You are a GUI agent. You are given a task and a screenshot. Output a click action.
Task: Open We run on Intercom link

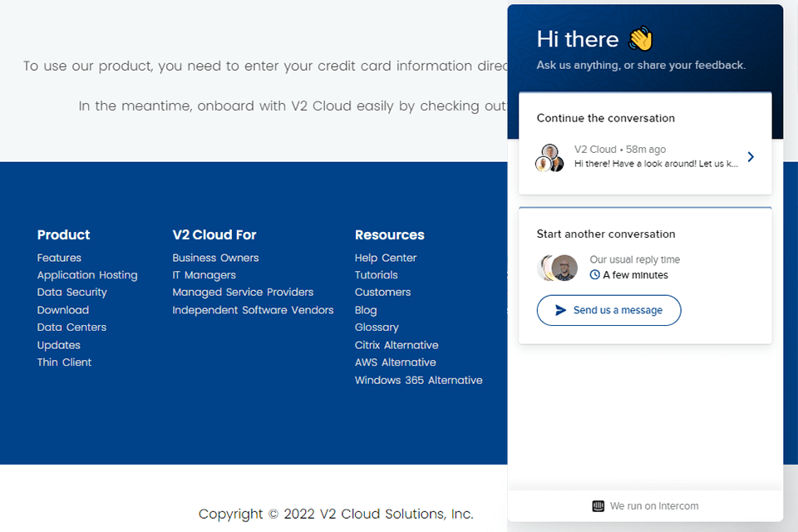[645, 506]
